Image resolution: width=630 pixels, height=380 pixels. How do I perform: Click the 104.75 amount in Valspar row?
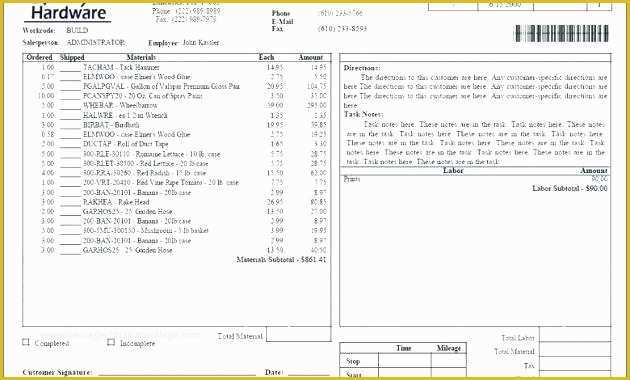[316, 86]
